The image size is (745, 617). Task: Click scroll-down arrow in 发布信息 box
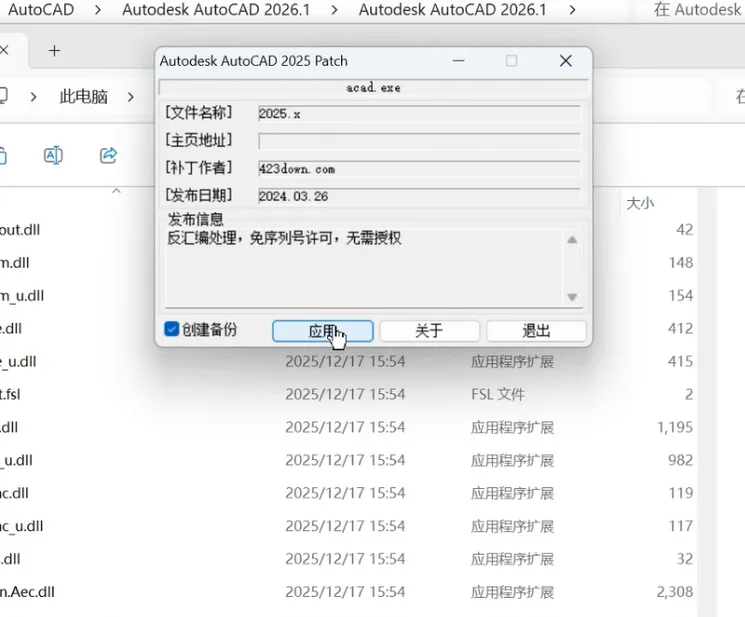tap(572, 297)
